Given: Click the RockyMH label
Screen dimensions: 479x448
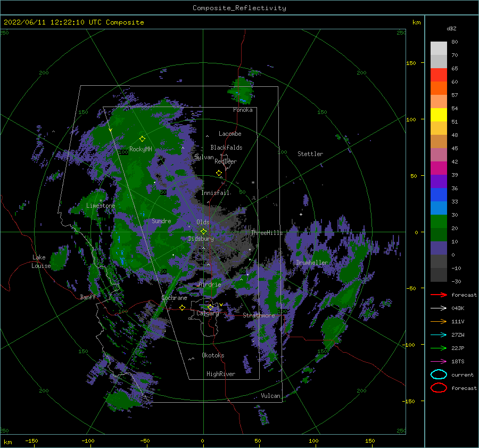Looking at the screenshot, I should point(141,149).
